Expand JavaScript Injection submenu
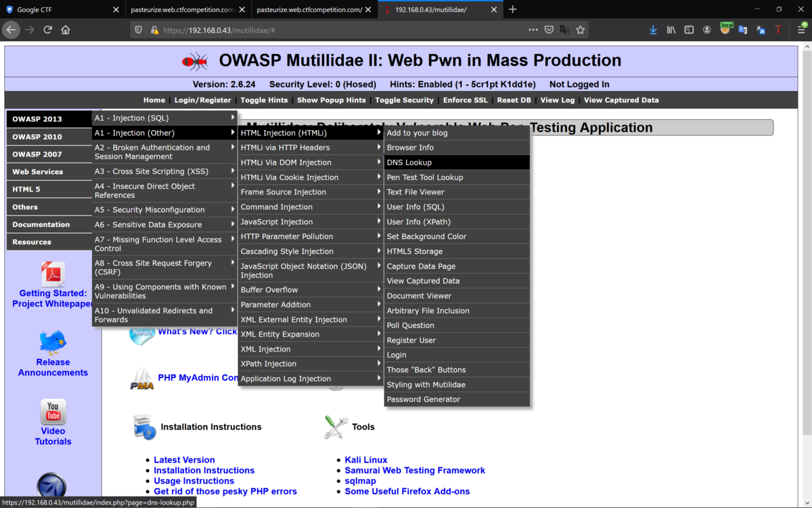Viewport: 812px width, 508px height. pos(311,222)
